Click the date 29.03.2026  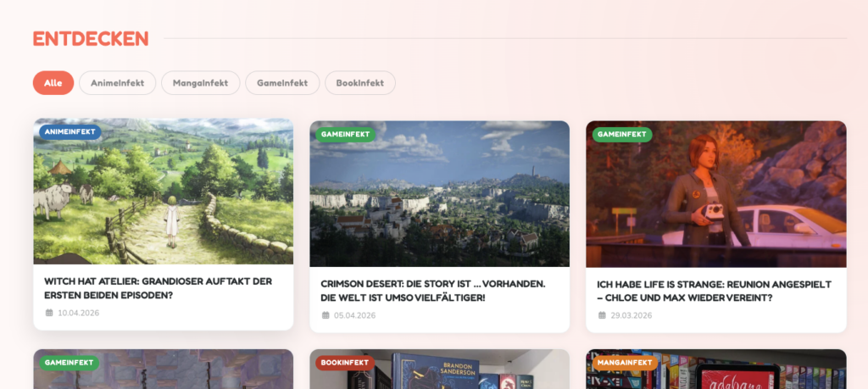[631, 315]
